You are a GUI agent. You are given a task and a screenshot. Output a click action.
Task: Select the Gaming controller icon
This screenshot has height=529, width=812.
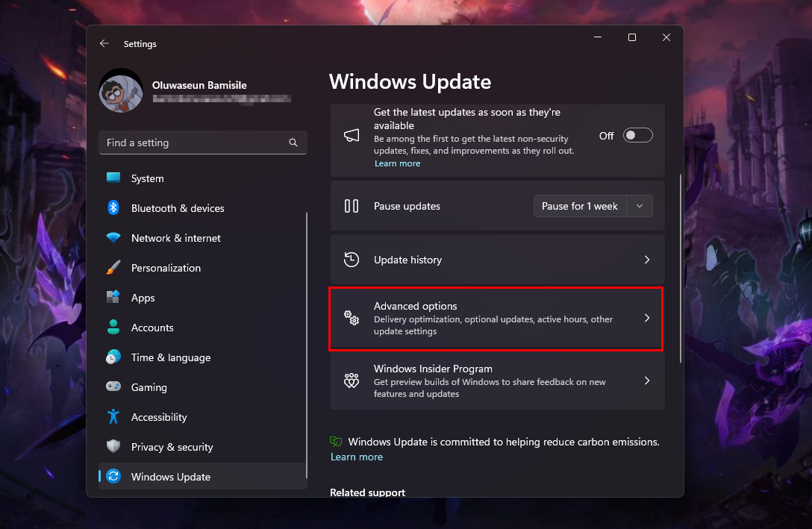(x=113, y=387)
